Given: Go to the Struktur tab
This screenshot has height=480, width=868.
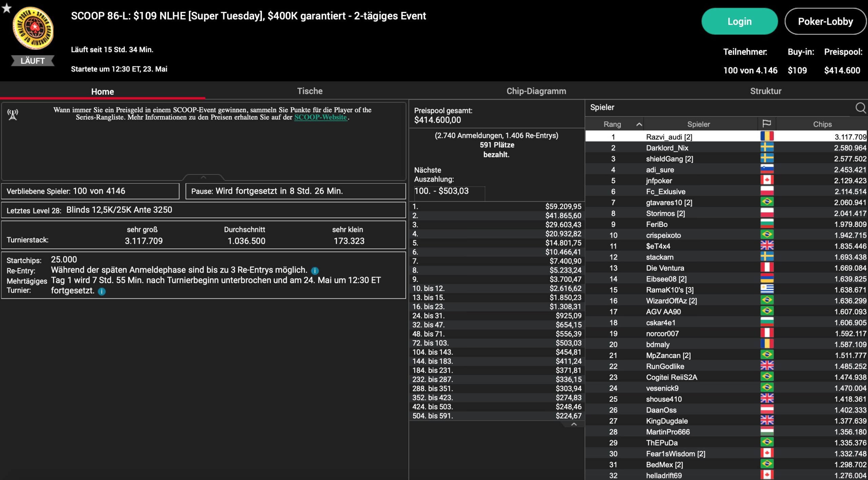Looking at the screenshot, I should [765, 91].
